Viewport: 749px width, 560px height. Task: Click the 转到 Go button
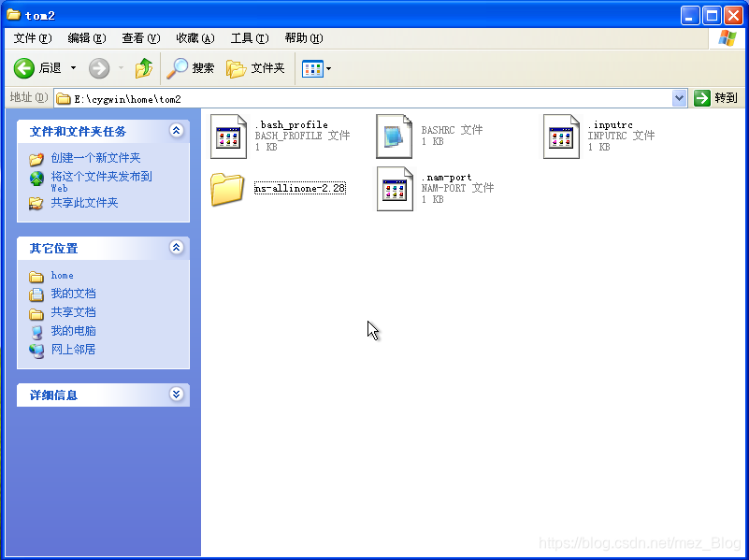716,98
